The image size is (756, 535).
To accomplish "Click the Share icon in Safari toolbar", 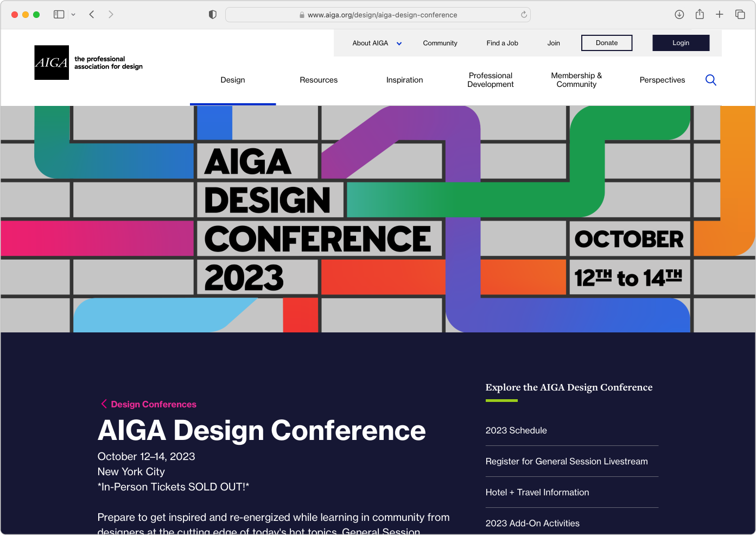I will click(700, 15).
